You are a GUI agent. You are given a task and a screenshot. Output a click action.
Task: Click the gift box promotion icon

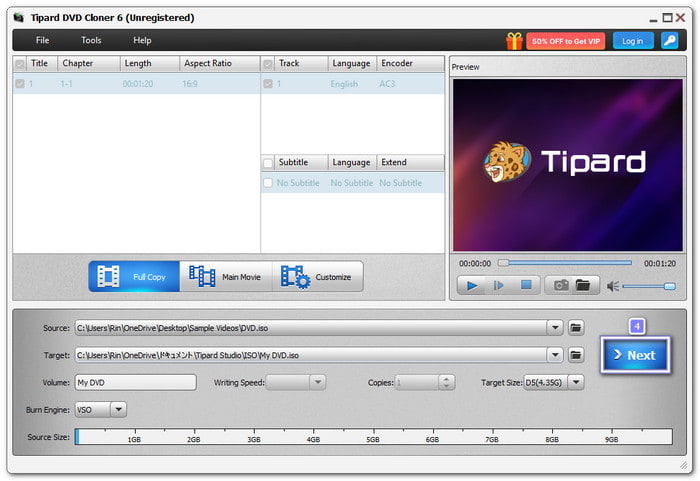(x=514, y=41)
